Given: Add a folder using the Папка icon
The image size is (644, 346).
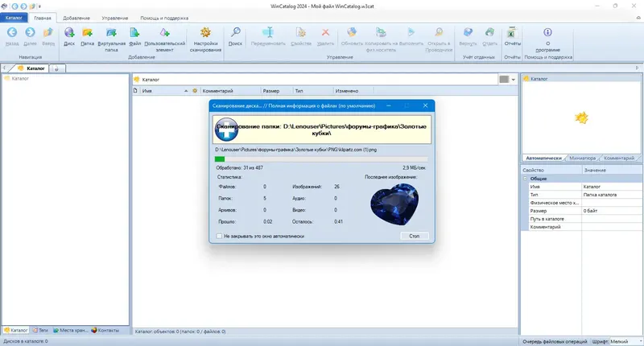Looking at the screenshot, I should 87,32.
